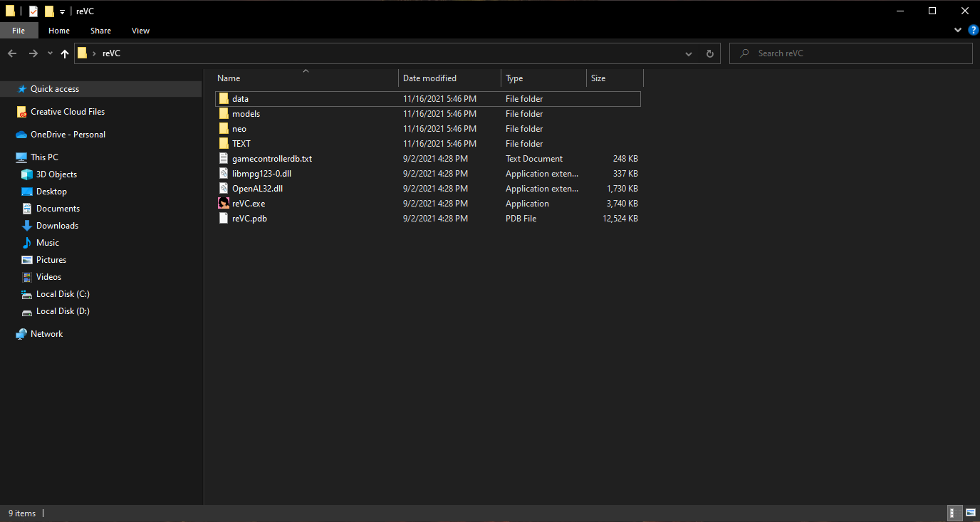Open the File menu tab

pos(19,31)
